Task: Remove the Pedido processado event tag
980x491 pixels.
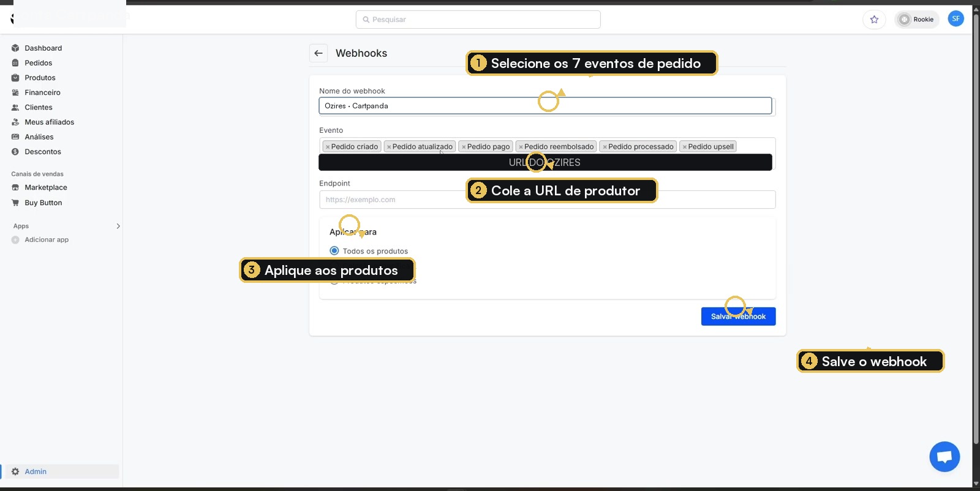Action: click(x=605, y=147)
